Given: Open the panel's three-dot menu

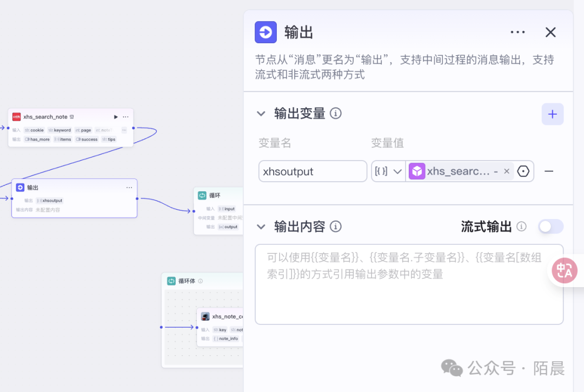Looking at the screenshot, I should pyautogui.click(x=517, y=32).
